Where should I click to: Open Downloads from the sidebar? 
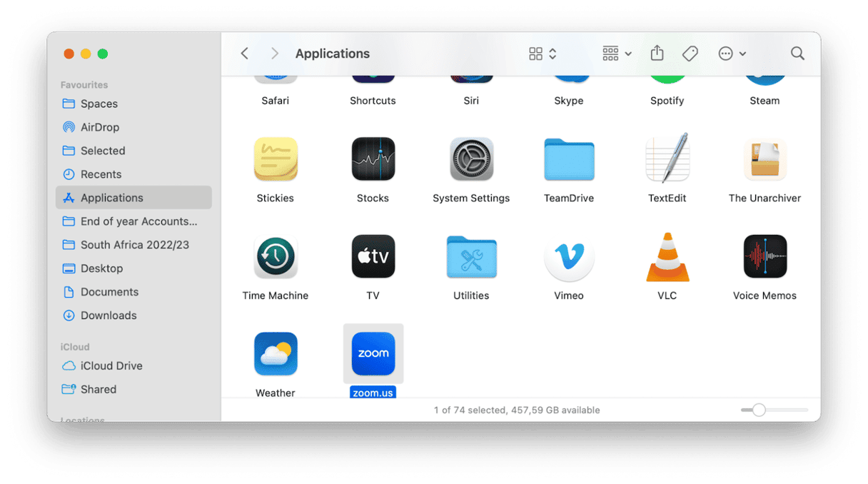tap(108, 315)
